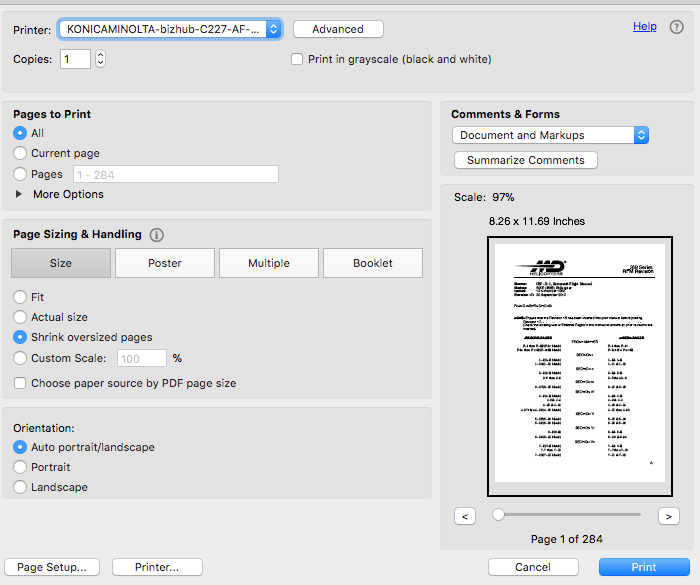This screenshot has width=700, height=585.
Task: Open the Printer selection dropdown
Action: click(170, 29)
